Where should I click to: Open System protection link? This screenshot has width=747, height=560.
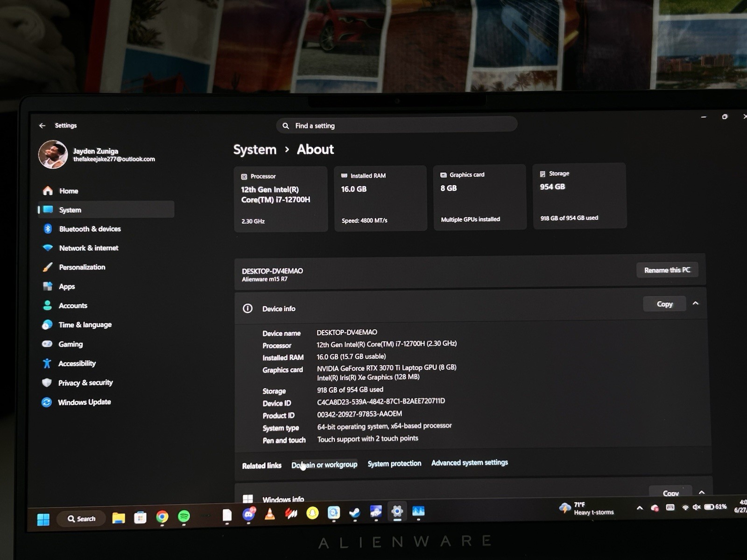(x=395, y=463)
